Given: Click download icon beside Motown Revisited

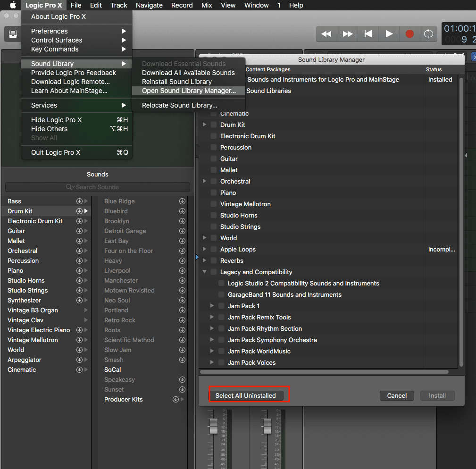Looking at the screenshot, I should pos(182,291).
